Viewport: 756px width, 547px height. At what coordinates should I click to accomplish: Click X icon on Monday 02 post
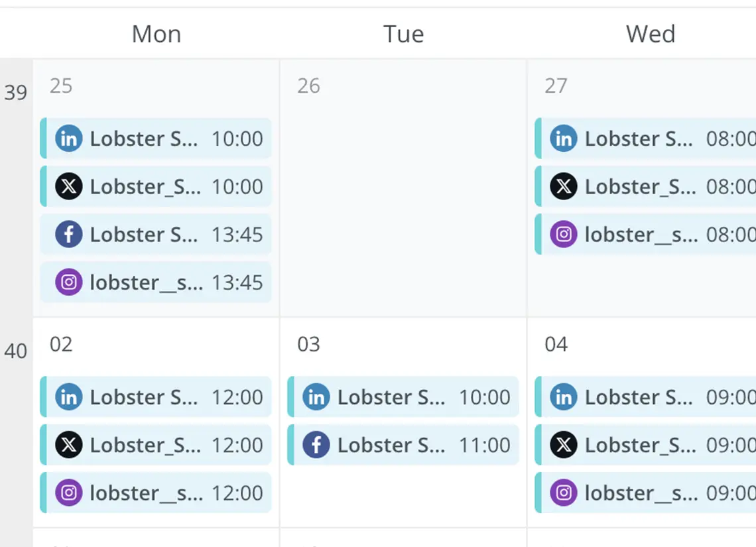click(68, 445)
